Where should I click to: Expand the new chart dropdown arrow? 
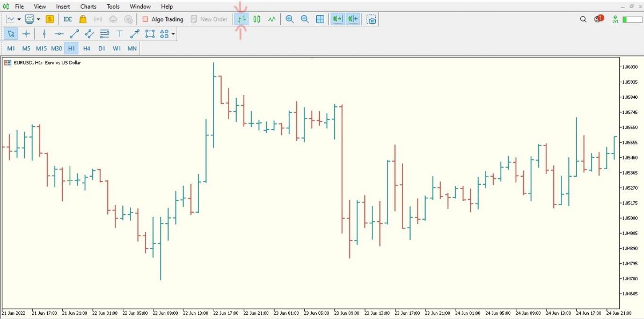[19, 19]
